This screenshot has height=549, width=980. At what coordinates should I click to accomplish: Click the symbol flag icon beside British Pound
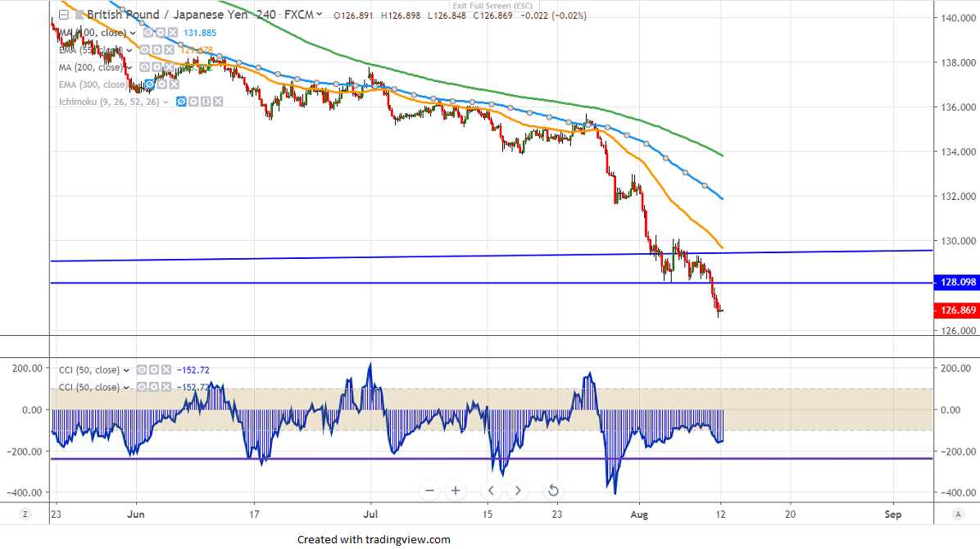[x=79, y=15]
